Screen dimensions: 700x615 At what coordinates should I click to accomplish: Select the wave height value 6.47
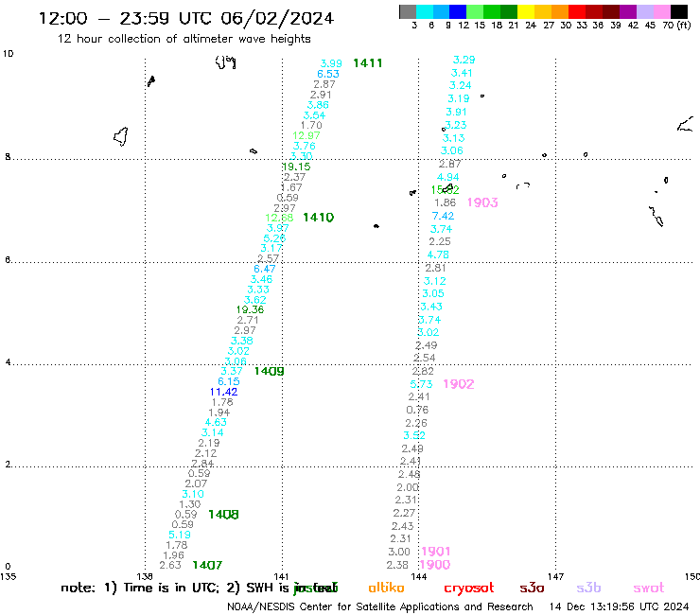pos(265,269)
